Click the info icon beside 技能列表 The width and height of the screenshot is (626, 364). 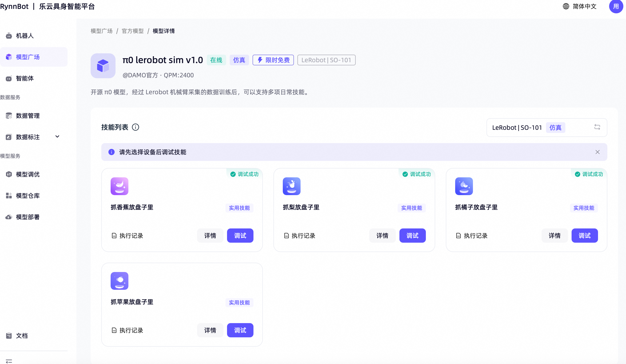tap(135, 127)
